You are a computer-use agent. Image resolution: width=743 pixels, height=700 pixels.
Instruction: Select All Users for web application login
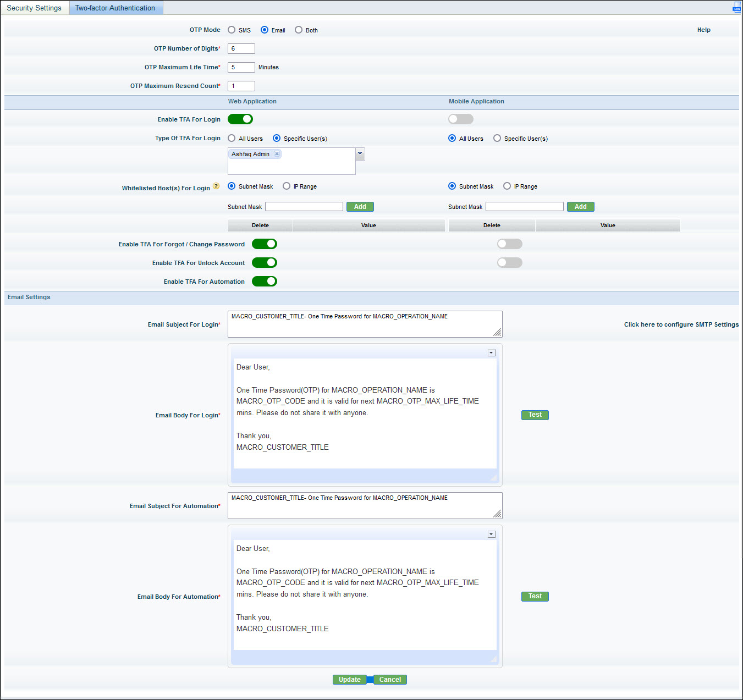pyautogui.click(x=232, y=139)
